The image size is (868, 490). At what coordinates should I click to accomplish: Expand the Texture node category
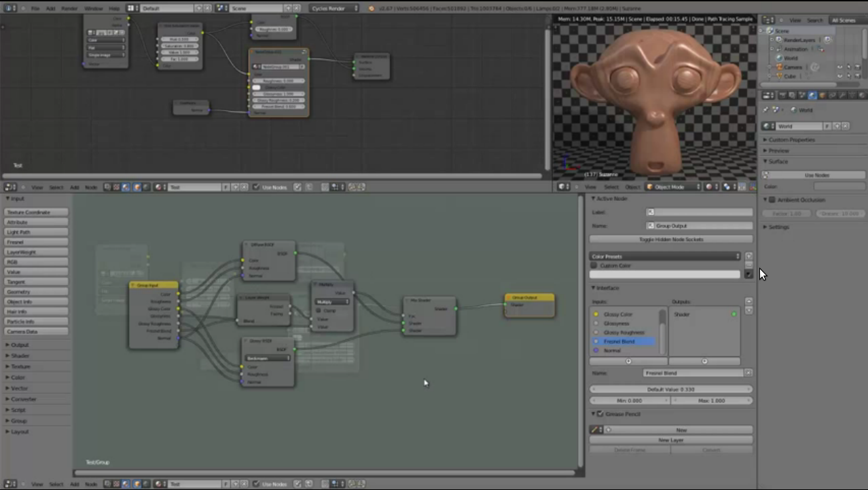(19, 366)
